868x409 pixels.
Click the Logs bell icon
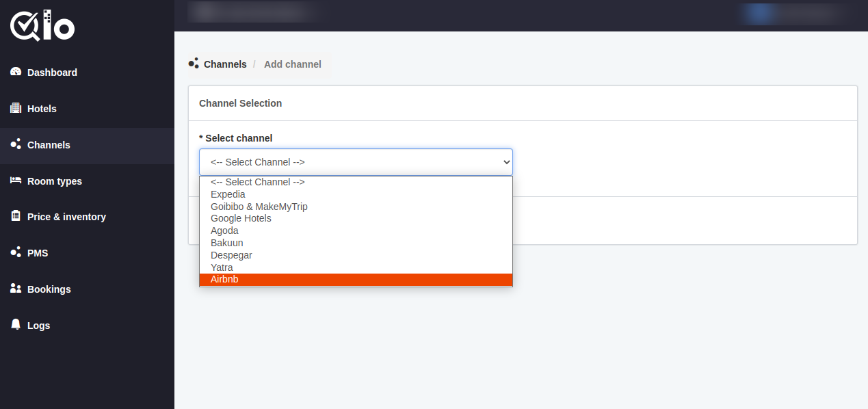click(x=16, y=325)
